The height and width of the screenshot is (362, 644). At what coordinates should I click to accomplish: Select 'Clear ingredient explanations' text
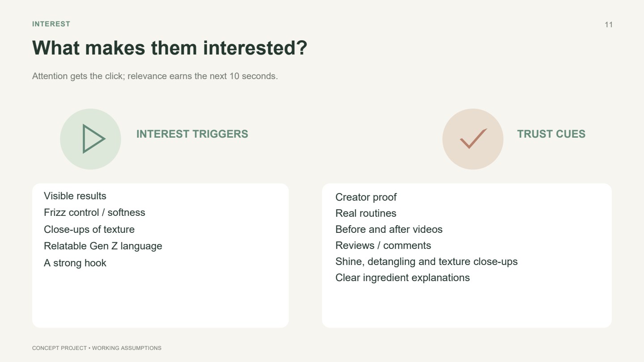pos(402,278)
